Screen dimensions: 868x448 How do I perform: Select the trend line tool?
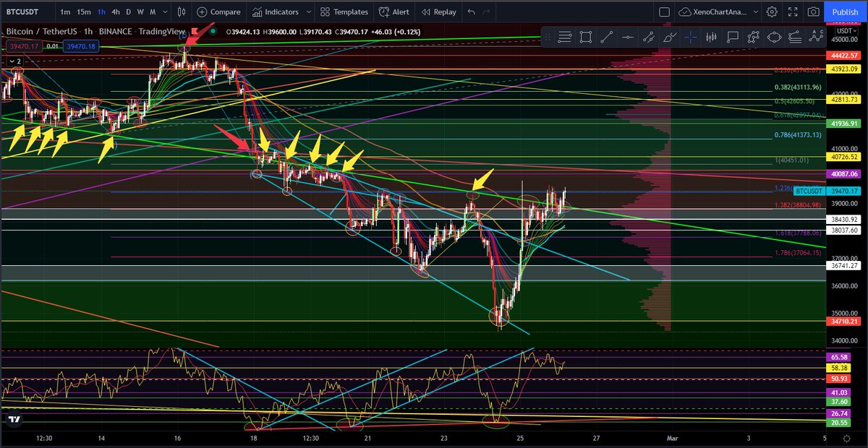(607, 38)
